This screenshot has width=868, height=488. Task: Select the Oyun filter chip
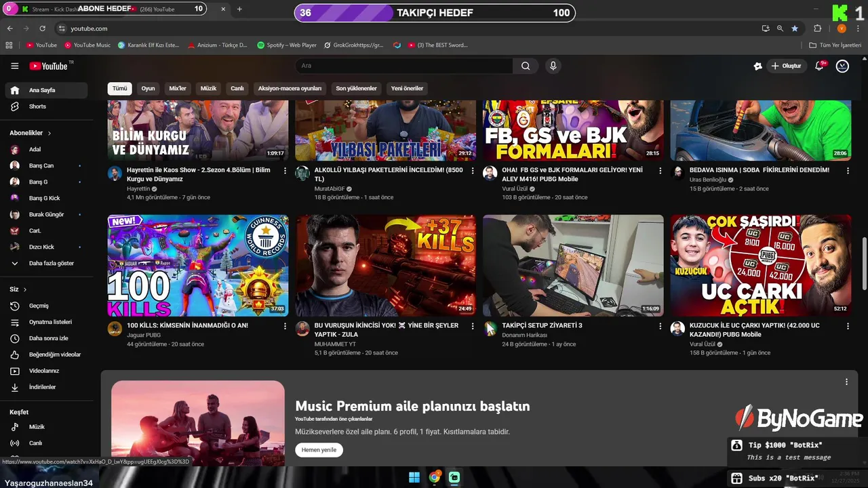[x=148, y=88]
